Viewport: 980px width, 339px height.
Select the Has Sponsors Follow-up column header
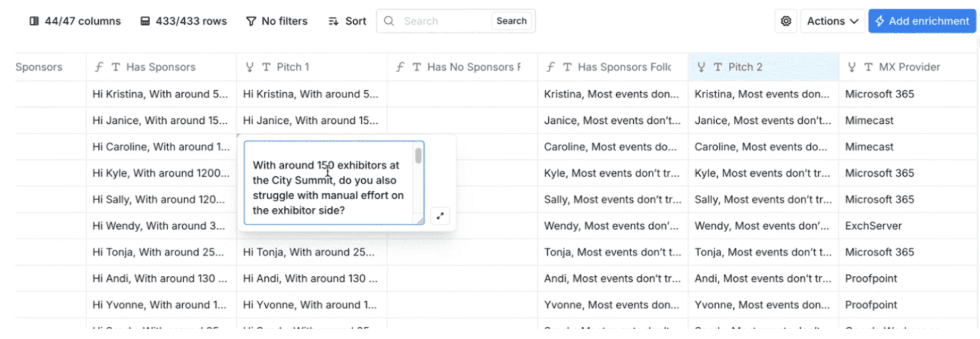613,67
